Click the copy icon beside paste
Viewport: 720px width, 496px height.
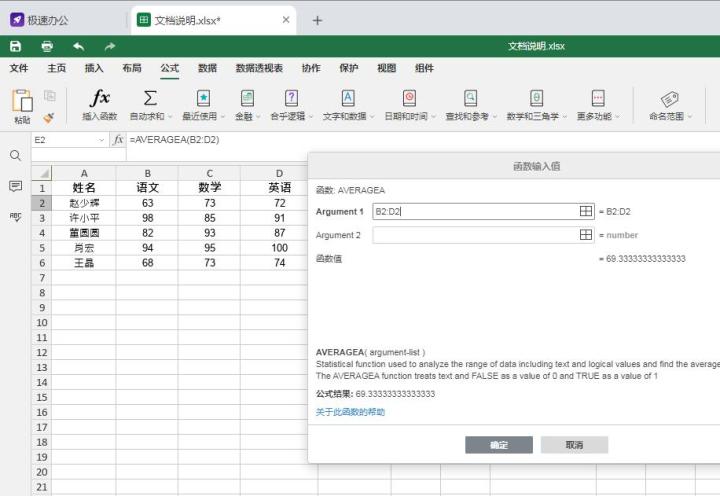point(50,96)
